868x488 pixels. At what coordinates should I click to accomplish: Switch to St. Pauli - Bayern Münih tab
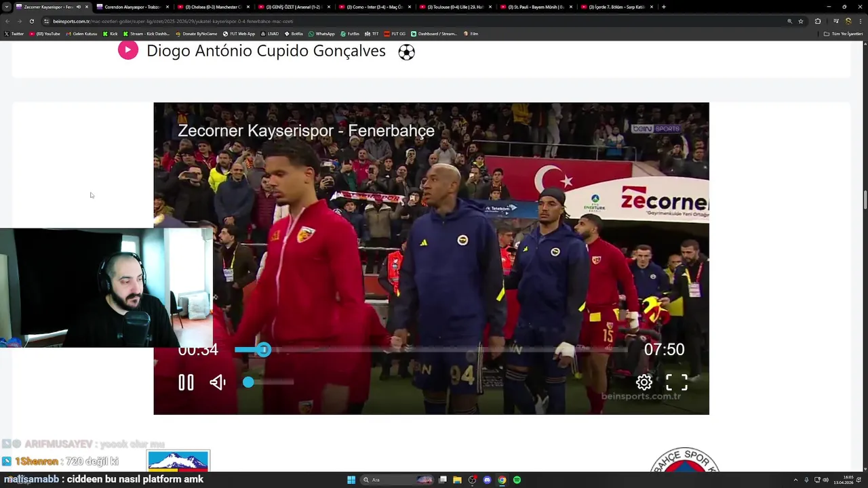[536, 7]
